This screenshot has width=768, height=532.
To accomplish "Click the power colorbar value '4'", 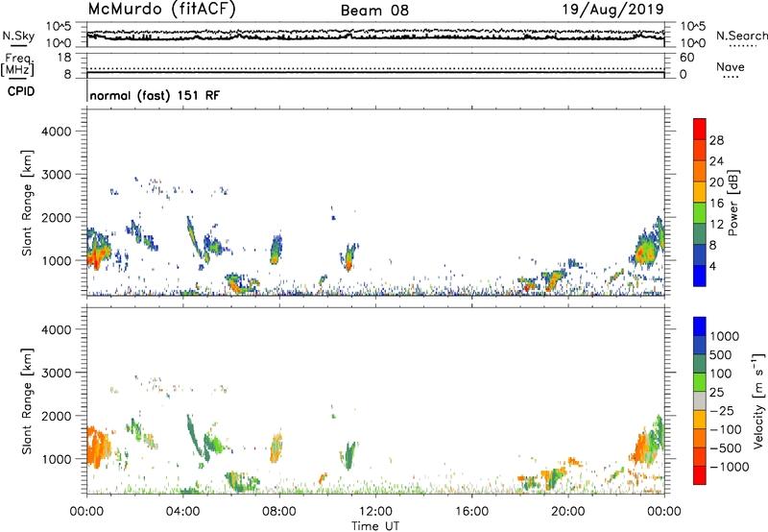I will coord(713,266).
